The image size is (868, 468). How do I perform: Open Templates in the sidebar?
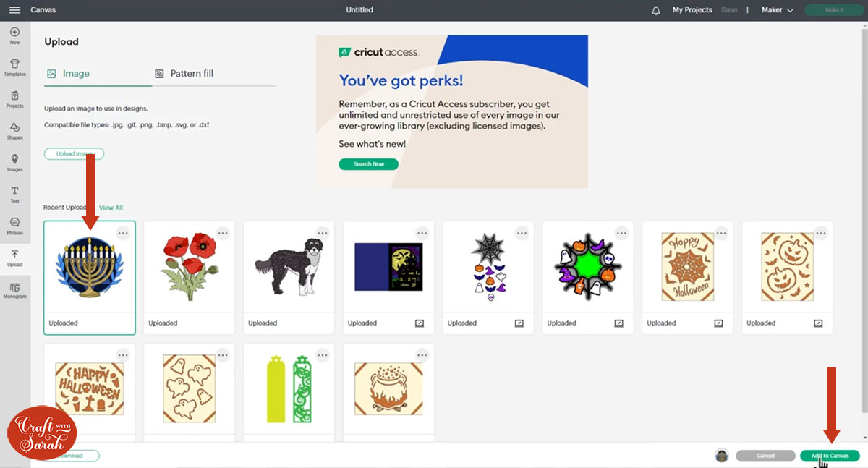pyautogui.click(x=14, y=68)
